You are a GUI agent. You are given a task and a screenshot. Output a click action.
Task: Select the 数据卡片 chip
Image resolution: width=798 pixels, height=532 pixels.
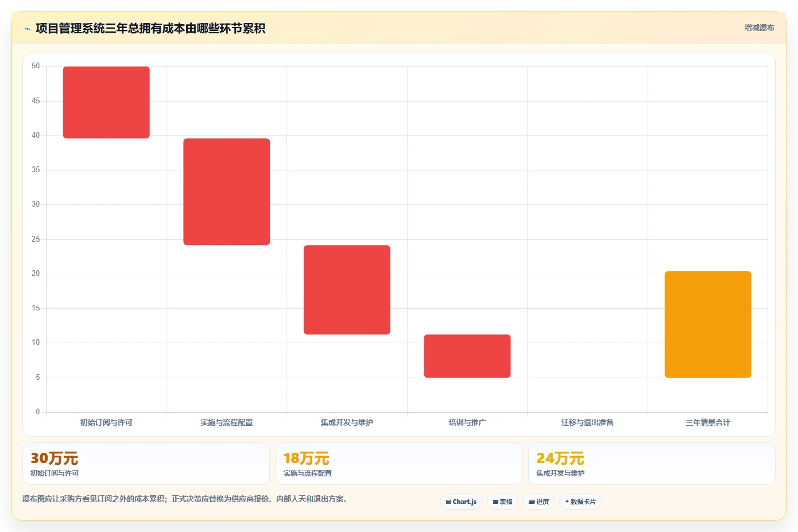click(580, 502)
